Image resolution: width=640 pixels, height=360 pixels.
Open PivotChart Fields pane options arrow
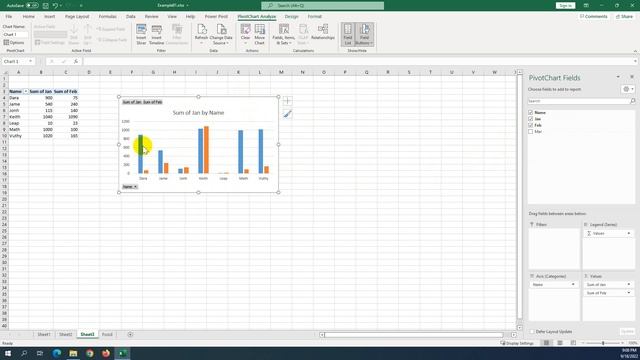coord(618,77)
